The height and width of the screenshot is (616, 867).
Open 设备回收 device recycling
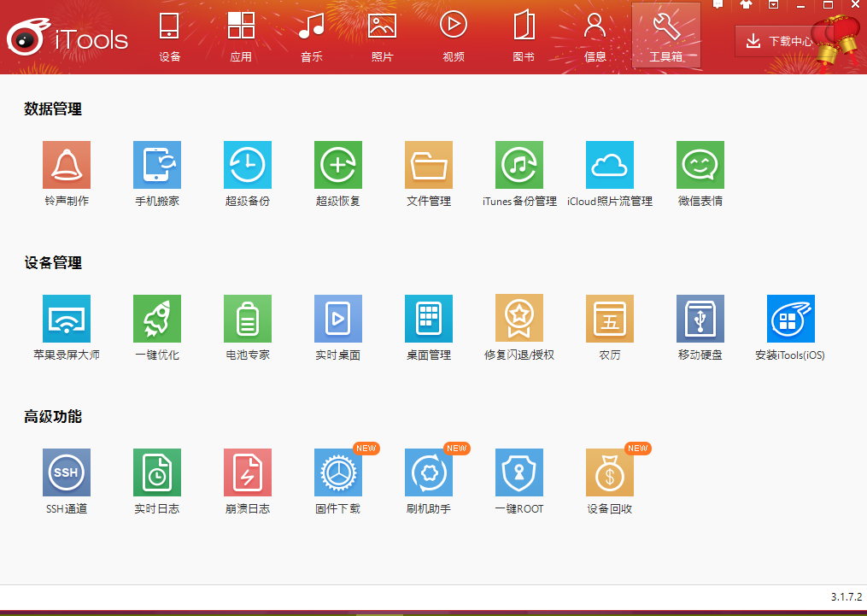[610, 472]
